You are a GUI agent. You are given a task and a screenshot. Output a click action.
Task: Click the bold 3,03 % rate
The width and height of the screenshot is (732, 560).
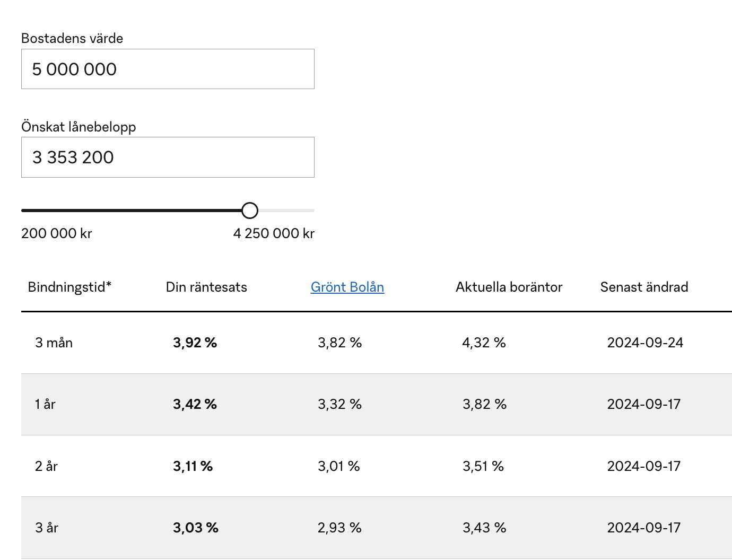196,528
